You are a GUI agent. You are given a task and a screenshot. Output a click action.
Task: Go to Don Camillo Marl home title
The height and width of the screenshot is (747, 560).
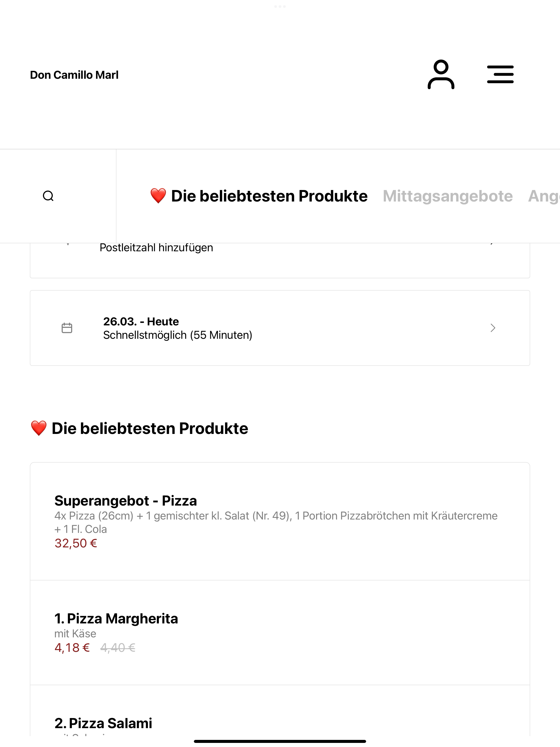click(x=74, y=75)
